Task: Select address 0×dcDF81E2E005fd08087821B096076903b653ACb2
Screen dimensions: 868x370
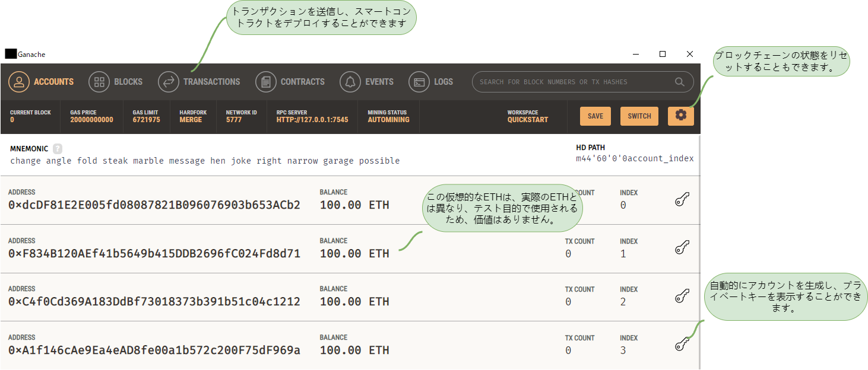Action: [154, 205]
